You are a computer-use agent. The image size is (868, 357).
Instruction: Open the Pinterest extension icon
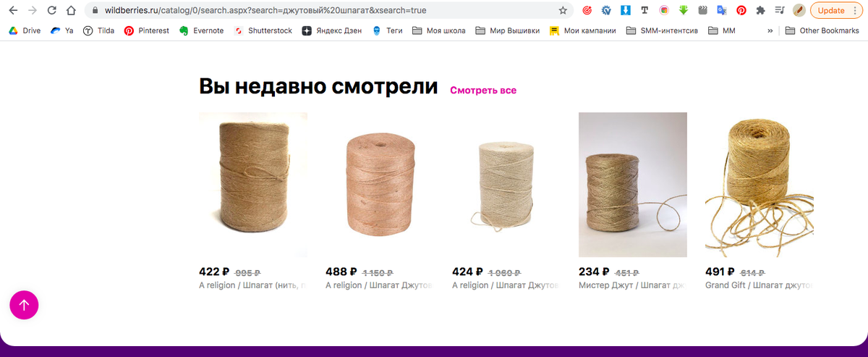coord(741,11)
